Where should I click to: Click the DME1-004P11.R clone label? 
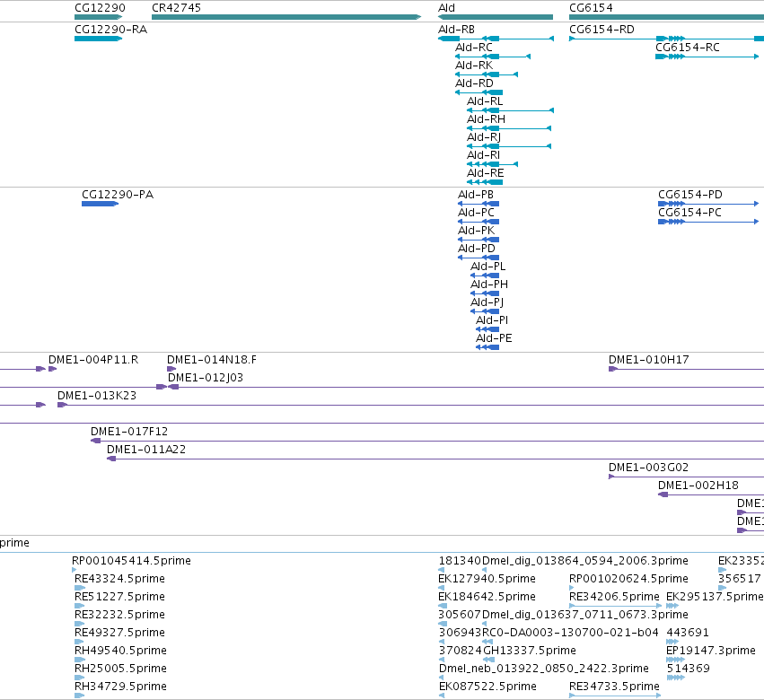[x=93, y=360]
